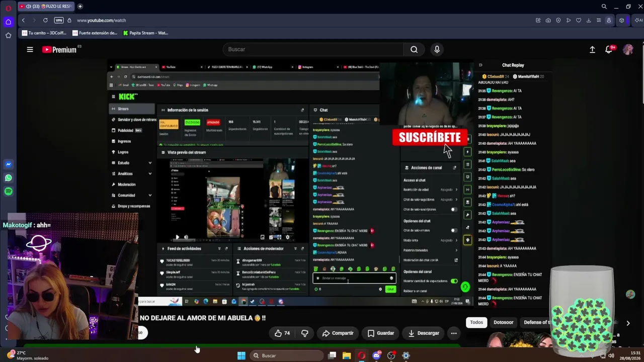Go back to the previous page
The width and height of the screenshot is (644, 362).
[x=23, y=20]
